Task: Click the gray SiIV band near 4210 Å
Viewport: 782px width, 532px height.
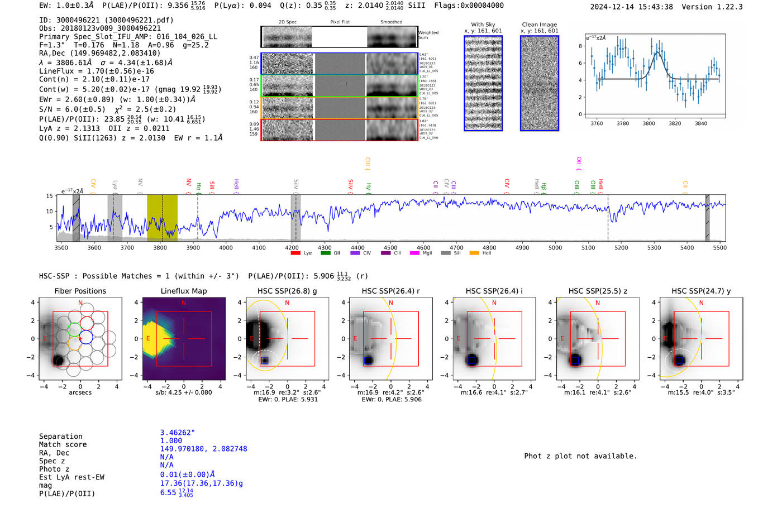Action: (x=295, y=218)
